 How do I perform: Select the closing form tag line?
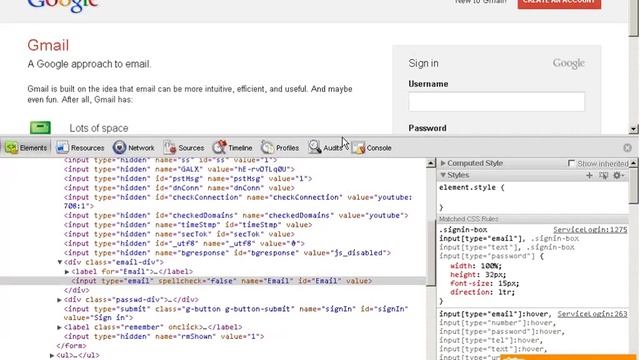pos(71,346)
